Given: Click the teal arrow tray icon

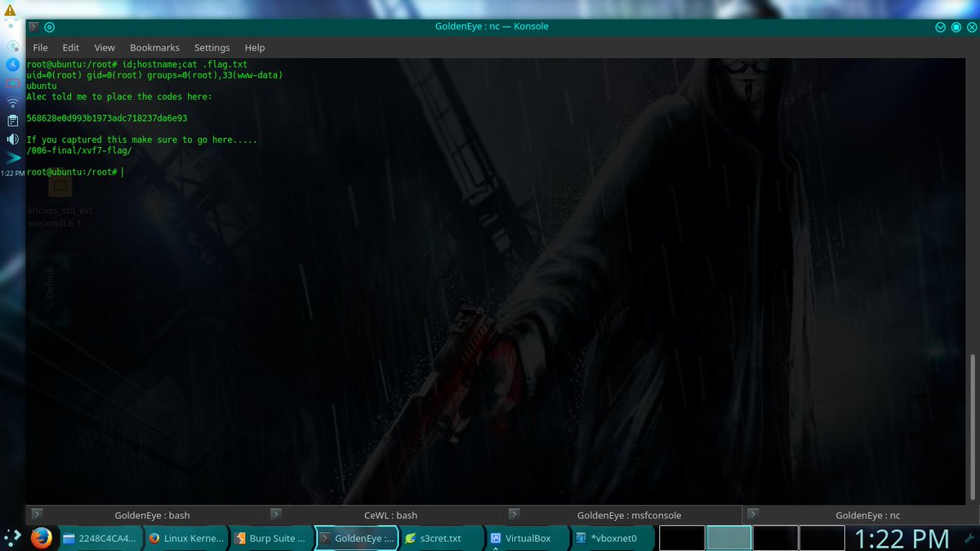Looking at the screenshot, I should [x=12, y=158].
